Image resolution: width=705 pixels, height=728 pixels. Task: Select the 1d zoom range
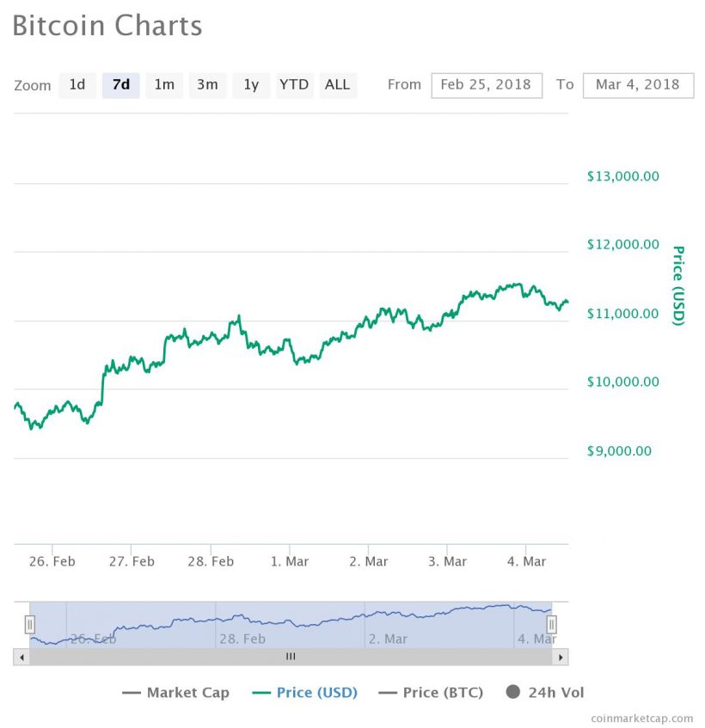tap(77, 85)
